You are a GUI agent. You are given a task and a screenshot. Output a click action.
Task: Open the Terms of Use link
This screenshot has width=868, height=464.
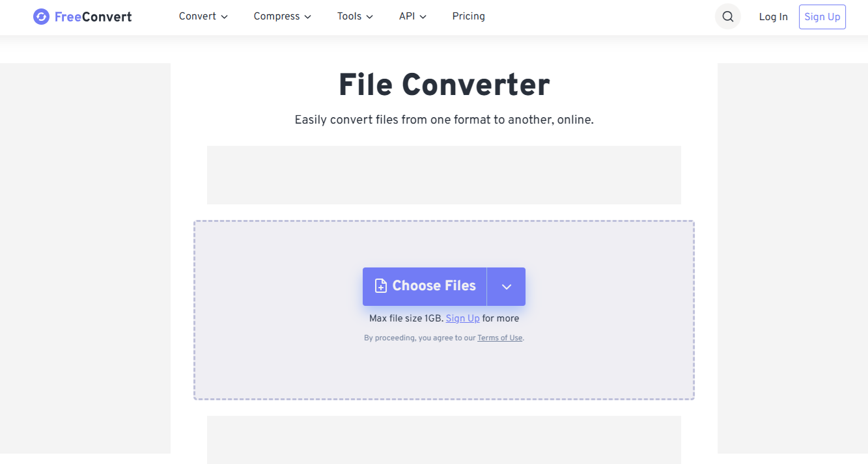pos(499,338)
